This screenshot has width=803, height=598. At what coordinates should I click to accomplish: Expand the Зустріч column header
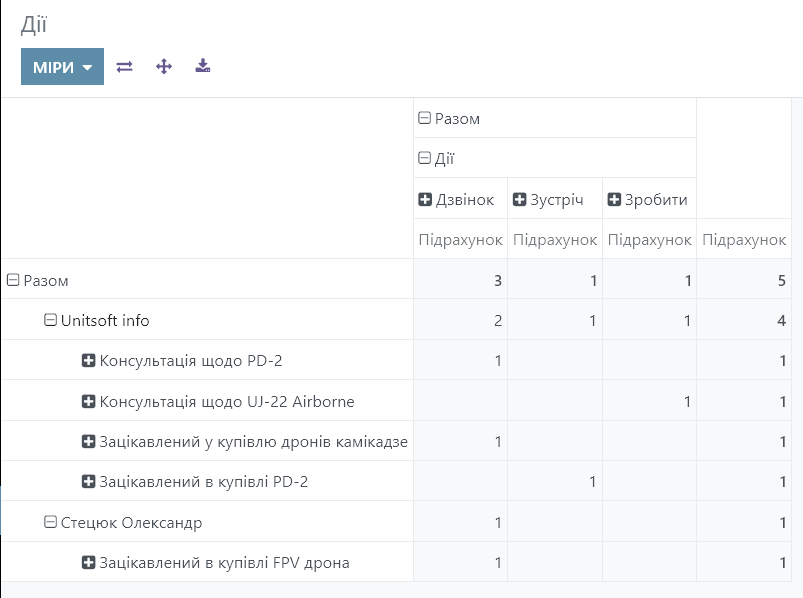click(x=548, y=199)
